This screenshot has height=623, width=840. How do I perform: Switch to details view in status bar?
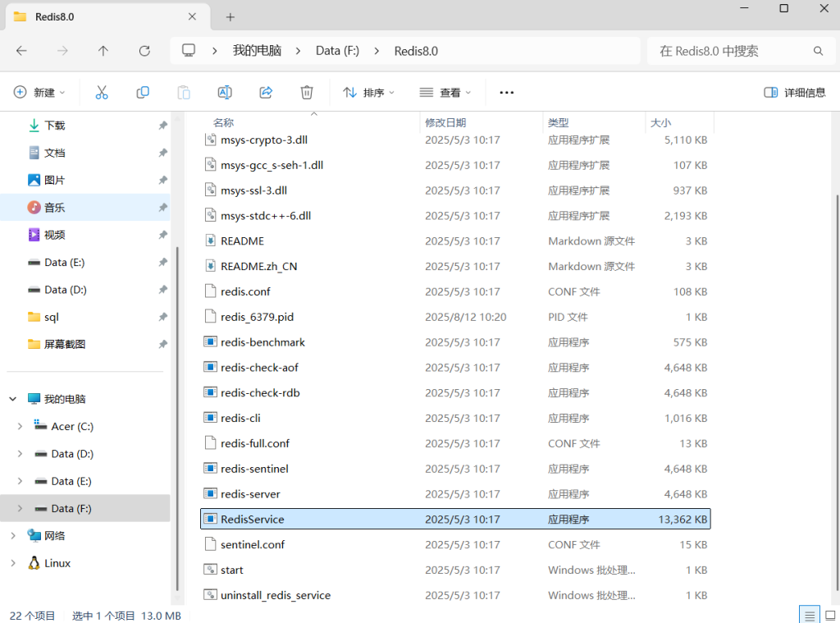coord(809,615)
